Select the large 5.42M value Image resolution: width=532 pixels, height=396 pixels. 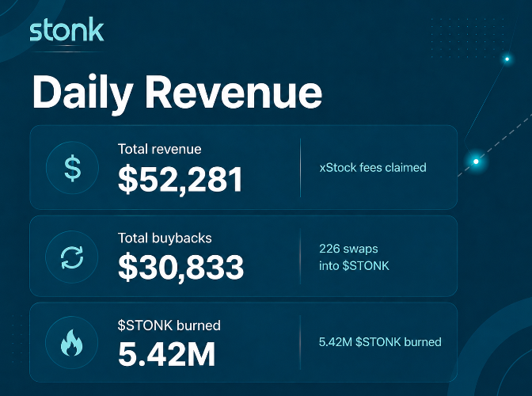[166, 354]
